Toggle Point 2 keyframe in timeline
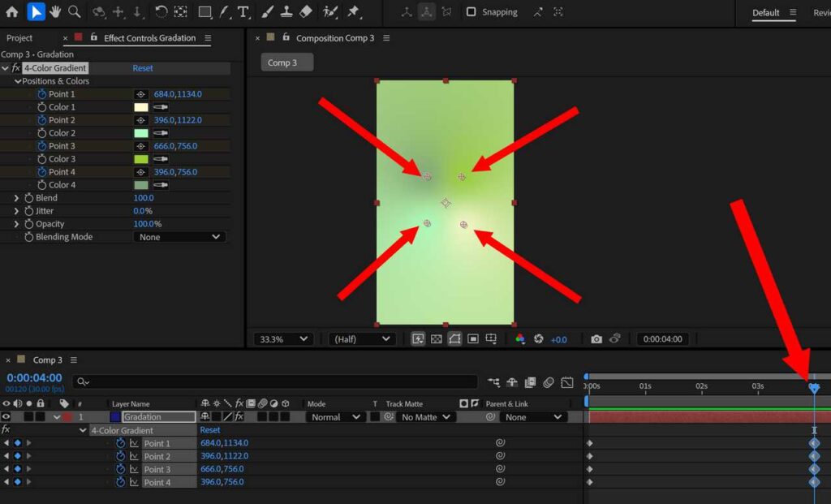 18,456
